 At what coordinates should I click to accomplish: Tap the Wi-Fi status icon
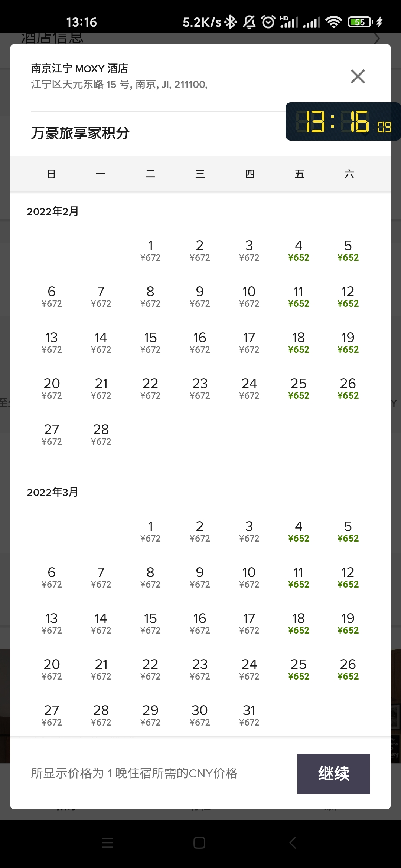click(333, 22)
